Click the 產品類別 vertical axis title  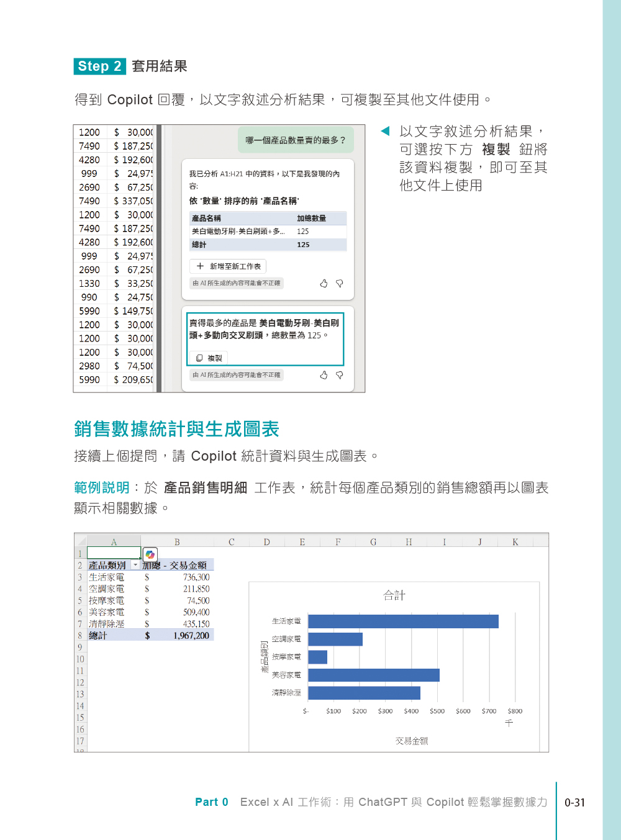(265, 657)
